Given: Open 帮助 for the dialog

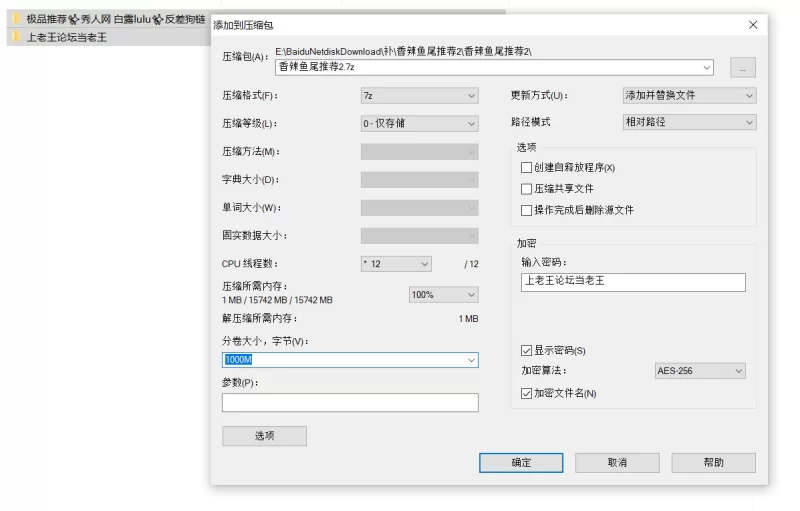Looking at the screenshot, I should (x=713, y=463).
